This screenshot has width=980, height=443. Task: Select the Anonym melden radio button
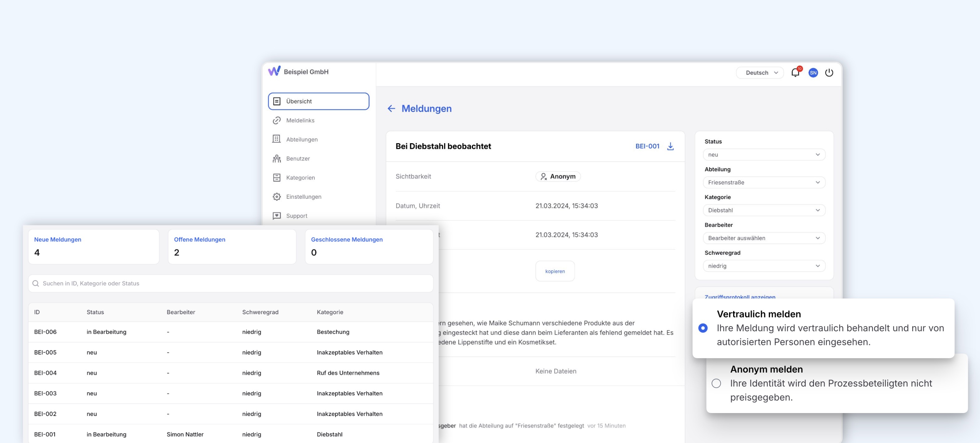point(716,383)
